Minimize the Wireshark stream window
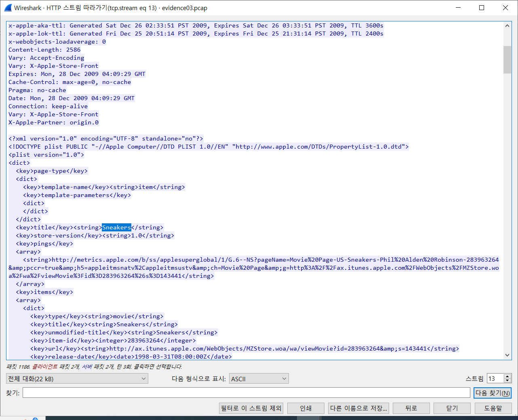Viewport: 518px width, 420px height. click(x=458, y=8)
